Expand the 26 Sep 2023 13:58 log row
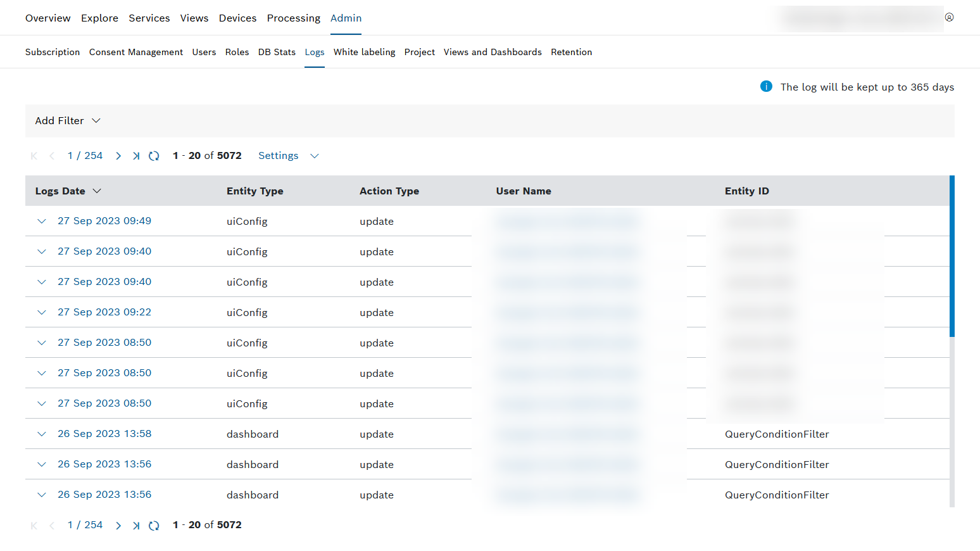The width and height of the screenshot is (980, 551). coord(42,434)
